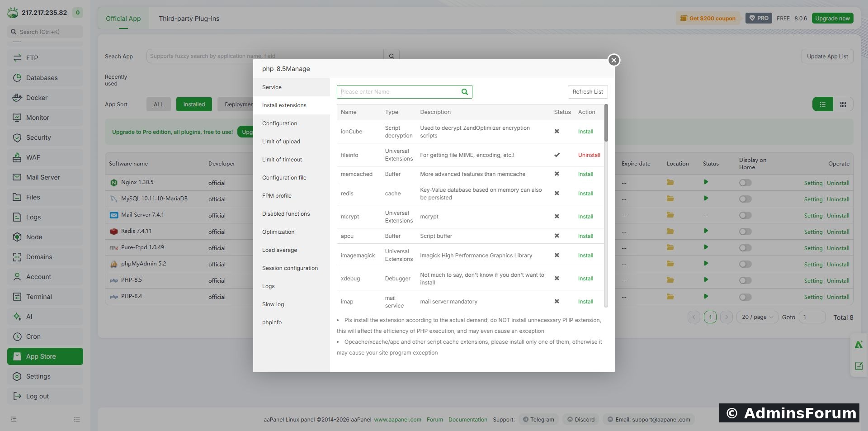Open Terminal from sidebar
This screenshot has width=868, height=431.
(45, 297)
